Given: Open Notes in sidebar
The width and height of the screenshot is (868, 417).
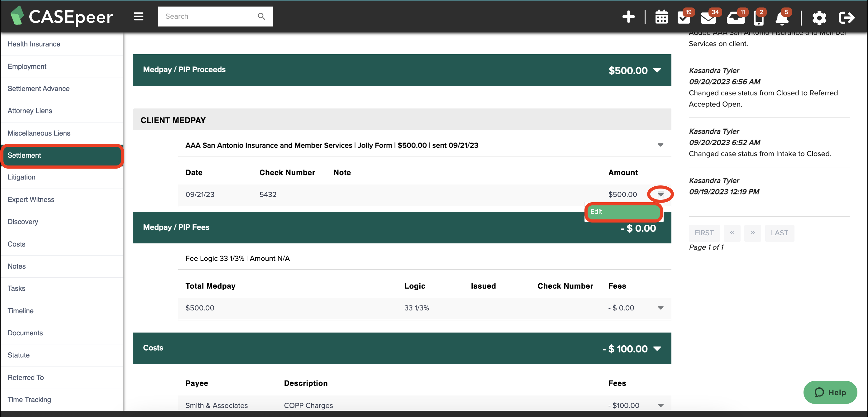Looking at the screenshot, I should click(x=62, y=266).
